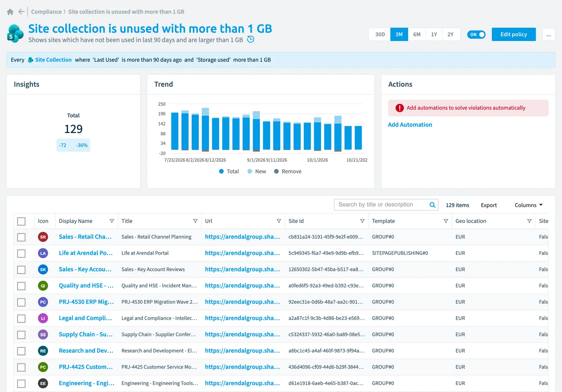Select the Life at Arendal Portal row checkbox
The width and height of the screenshot is (562, 392).
click(21, 253)
